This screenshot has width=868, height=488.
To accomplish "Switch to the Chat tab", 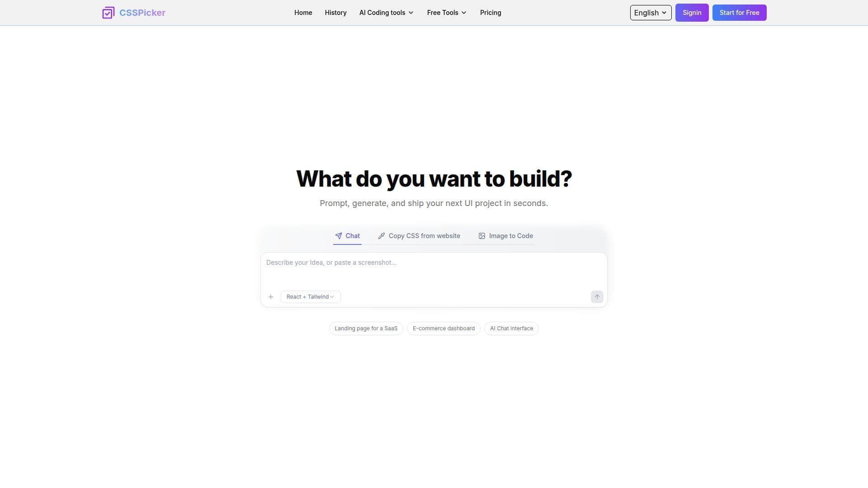I will coord(347,236).
